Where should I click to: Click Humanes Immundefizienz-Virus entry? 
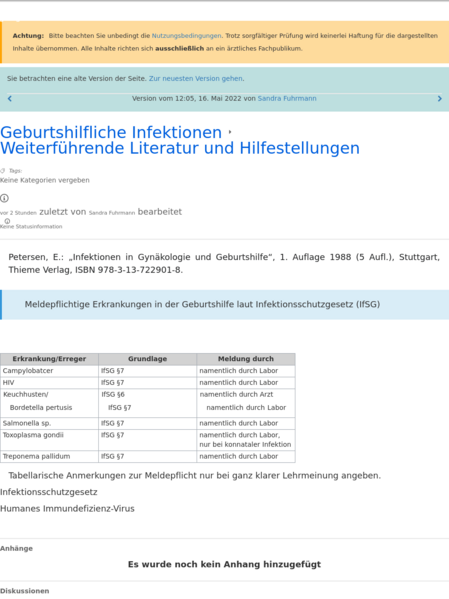click(x=67, y=508)
